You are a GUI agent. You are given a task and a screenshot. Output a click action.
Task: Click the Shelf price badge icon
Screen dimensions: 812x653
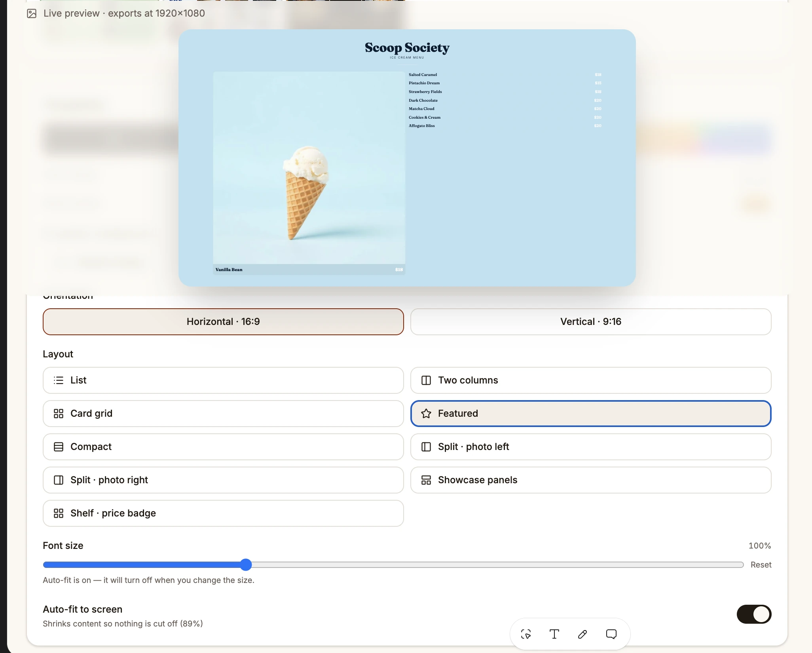(59, 513)
